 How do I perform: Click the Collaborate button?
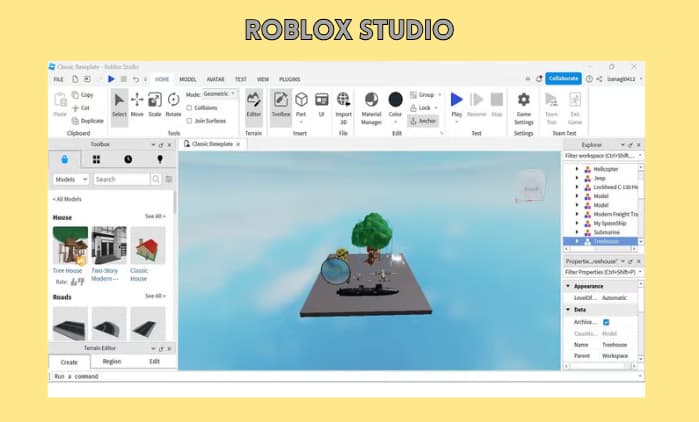563,78
